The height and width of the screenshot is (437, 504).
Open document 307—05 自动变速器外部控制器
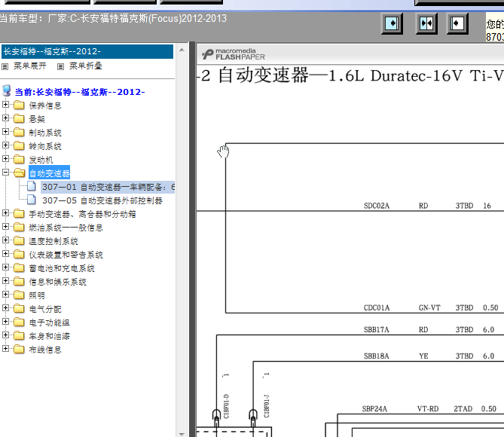[x=102, y=200]
